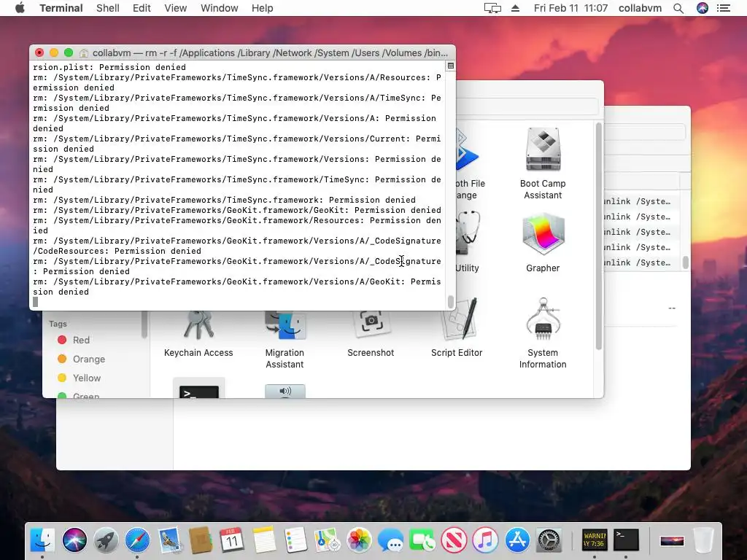
Task: Open Reminders from the Dock
Action: [295, 540]
